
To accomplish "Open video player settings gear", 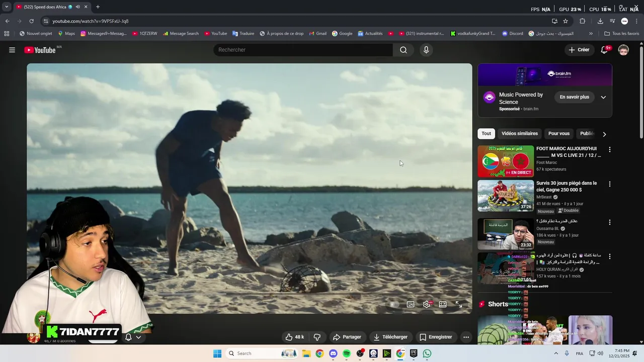I will click(427, 304).
